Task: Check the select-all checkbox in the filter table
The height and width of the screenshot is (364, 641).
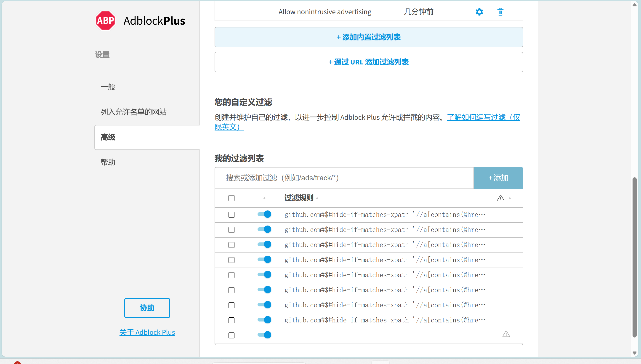Action: point(231,198)
